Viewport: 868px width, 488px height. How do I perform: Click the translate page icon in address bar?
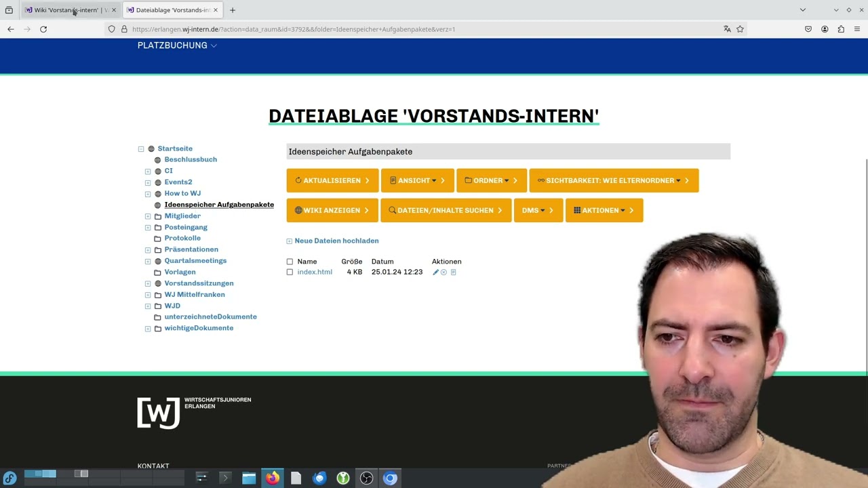(727, 29)
